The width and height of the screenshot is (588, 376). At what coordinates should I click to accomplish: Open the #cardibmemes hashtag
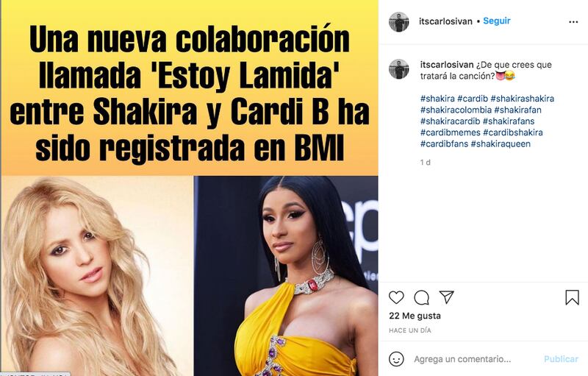[450, 132]
